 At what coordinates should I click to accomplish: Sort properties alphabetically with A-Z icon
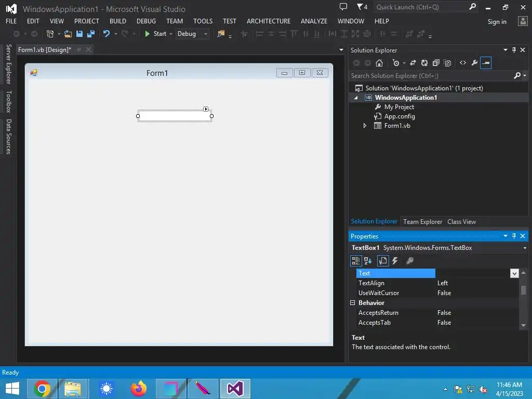pos(368,261)
